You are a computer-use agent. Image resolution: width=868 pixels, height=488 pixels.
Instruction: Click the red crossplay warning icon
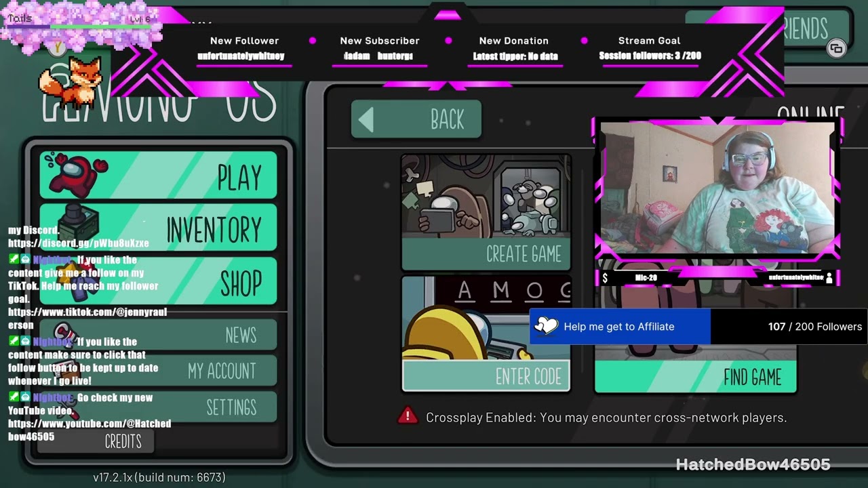pyautogui.click(x=408, y=415)
